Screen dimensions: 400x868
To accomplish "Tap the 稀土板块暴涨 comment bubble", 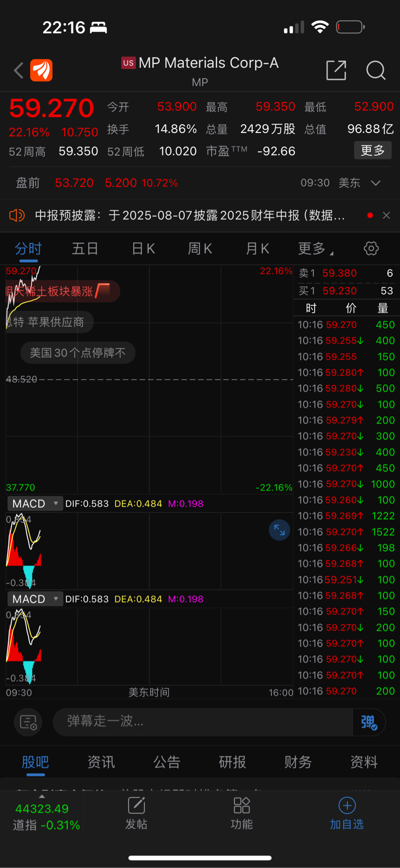I will tap(63, 291).
